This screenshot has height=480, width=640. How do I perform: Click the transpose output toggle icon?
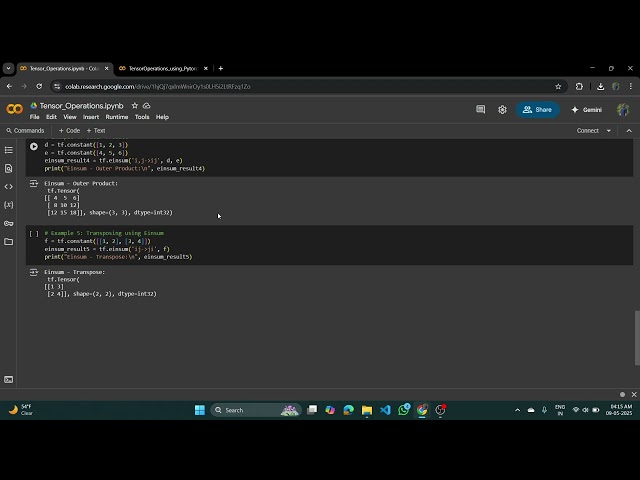point(34,272)
